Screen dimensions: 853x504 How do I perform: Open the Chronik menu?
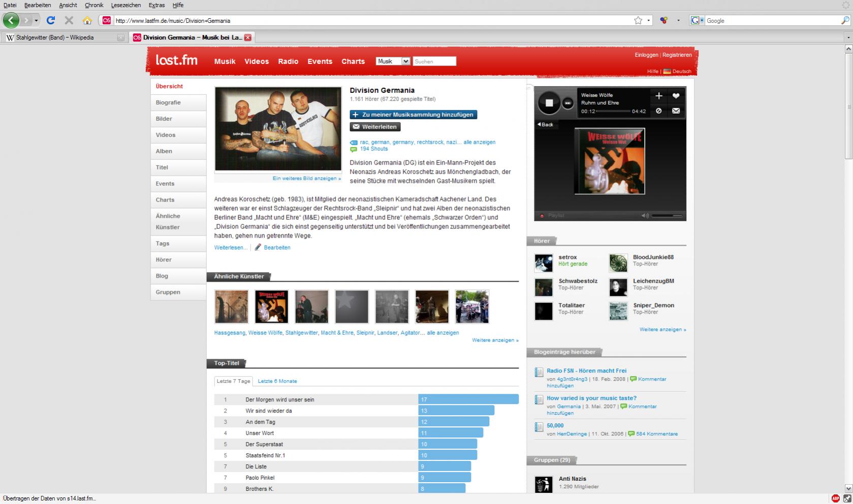(94, 5)
